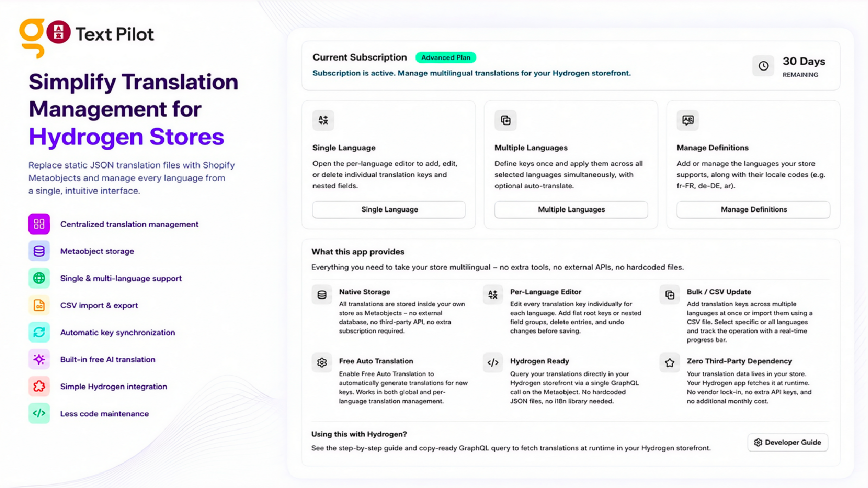Click the Hydrogen Ready code brackets icon
The width and height of the screenshot is (868, 488).
coord(493,363)
